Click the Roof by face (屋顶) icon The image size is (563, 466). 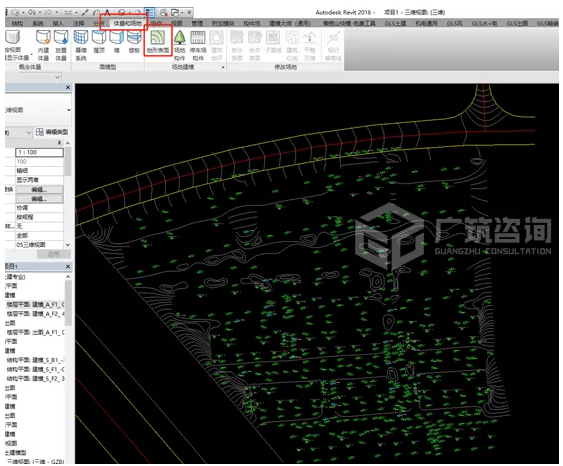tap(99, 42)
